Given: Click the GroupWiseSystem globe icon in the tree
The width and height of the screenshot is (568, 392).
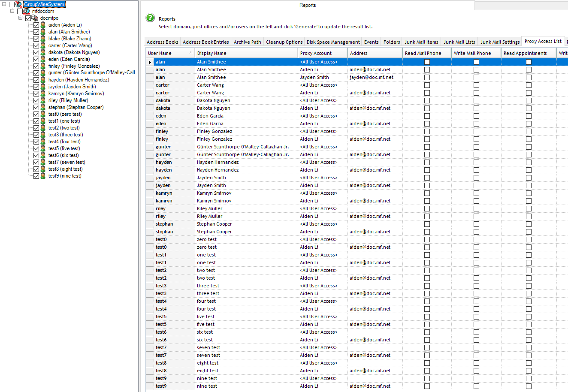Looking at the screenshot, I should click(x=18, y=4).
